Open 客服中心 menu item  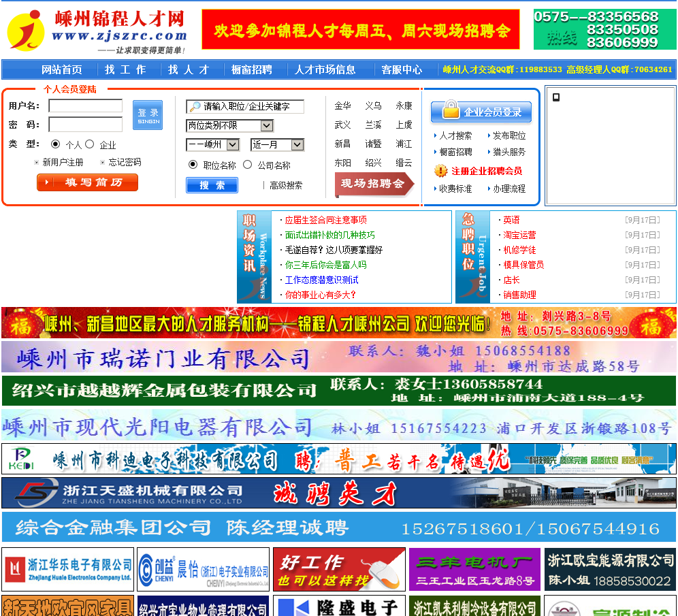point(402,69)
